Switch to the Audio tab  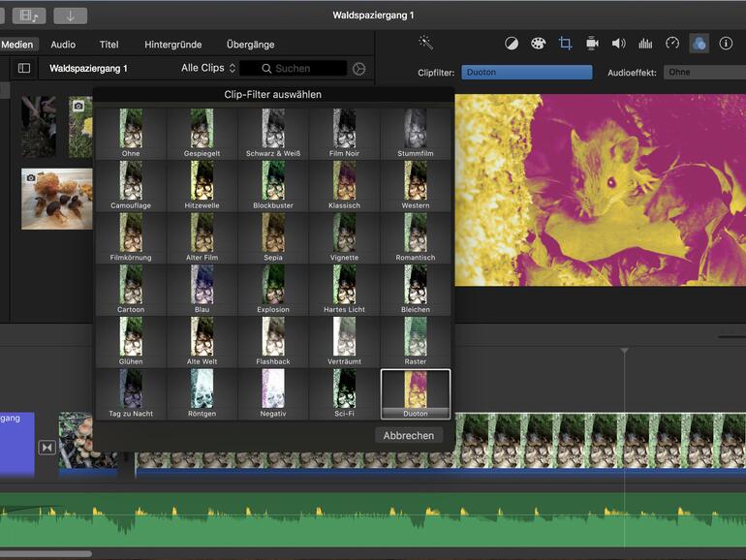click(63, 45)
